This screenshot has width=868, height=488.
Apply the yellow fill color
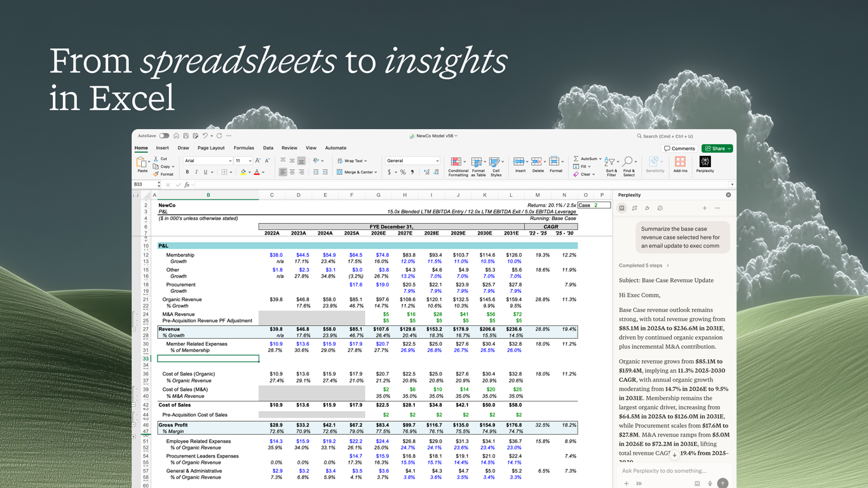click(x=243, y=172)
